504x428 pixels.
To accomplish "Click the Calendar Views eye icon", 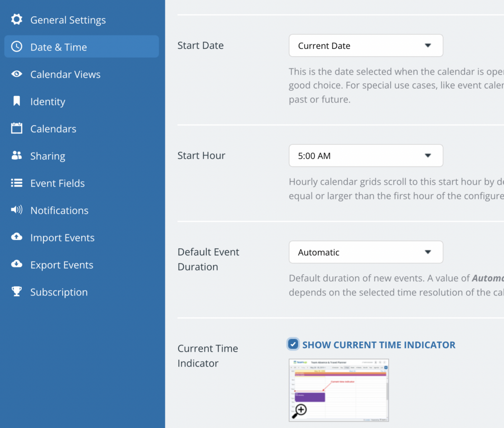I will click(x=17, y=74).
